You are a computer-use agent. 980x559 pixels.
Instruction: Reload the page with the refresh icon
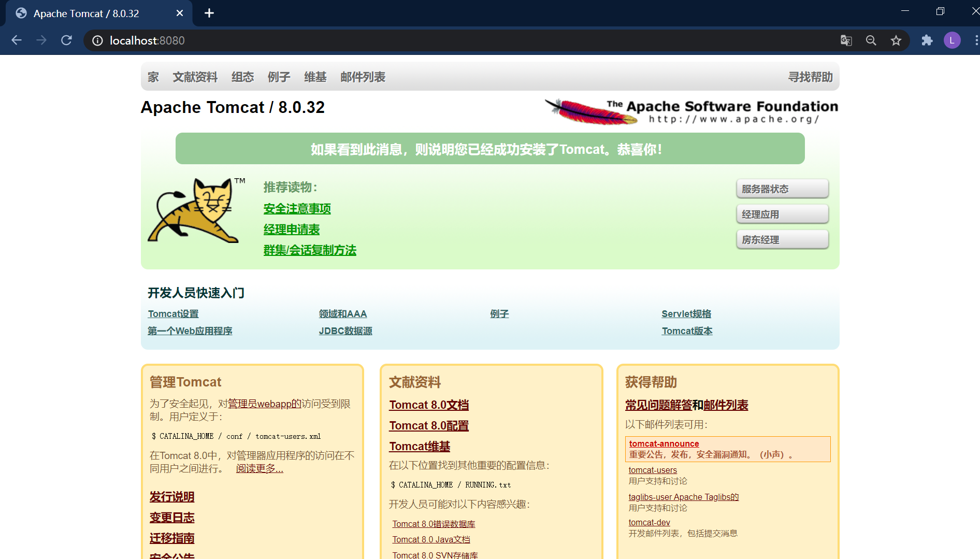pyautogui.click(x=66, y=40)
